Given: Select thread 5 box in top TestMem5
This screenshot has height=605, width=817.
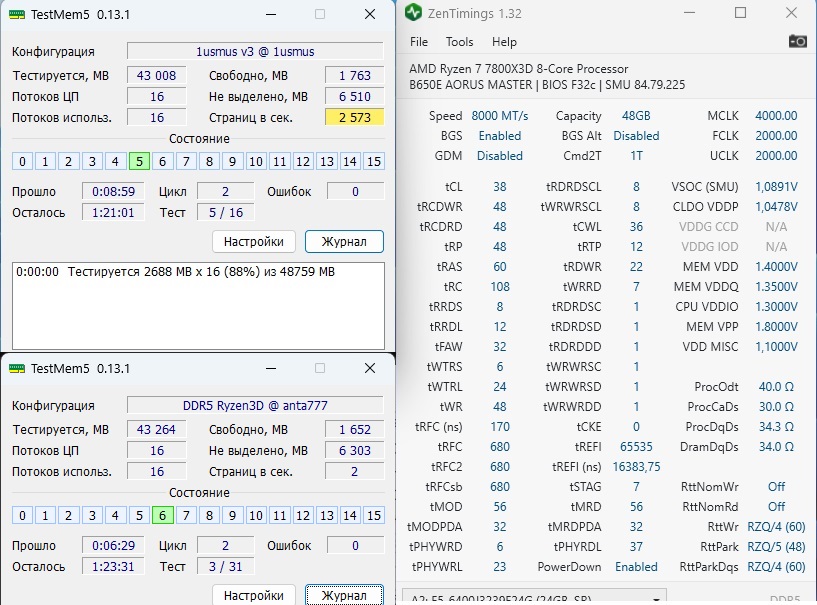Looking at the screenshot, I should click(x=139, y=162).
